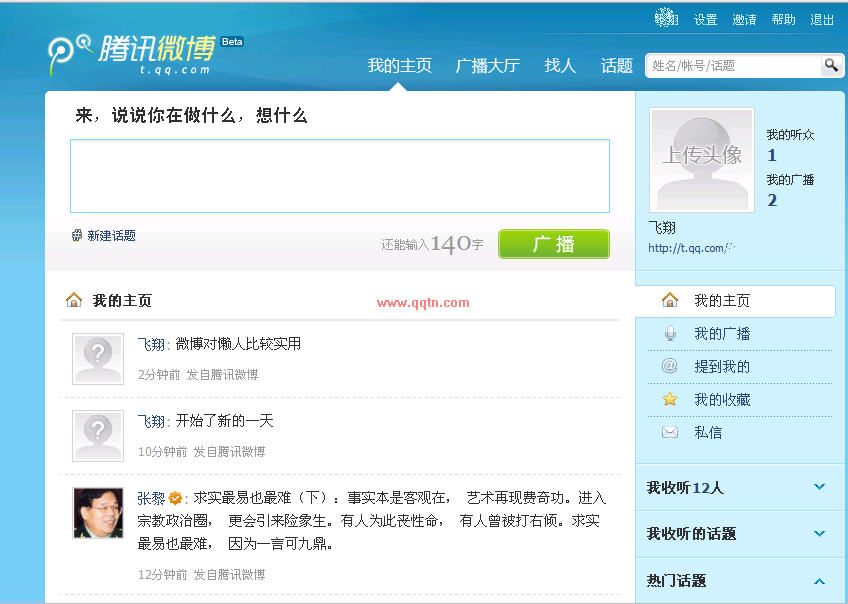The width and height of the screenshot is (848, 604).
Task: Open the 我的主页 top navigation tab
Action: coord(400,65)
